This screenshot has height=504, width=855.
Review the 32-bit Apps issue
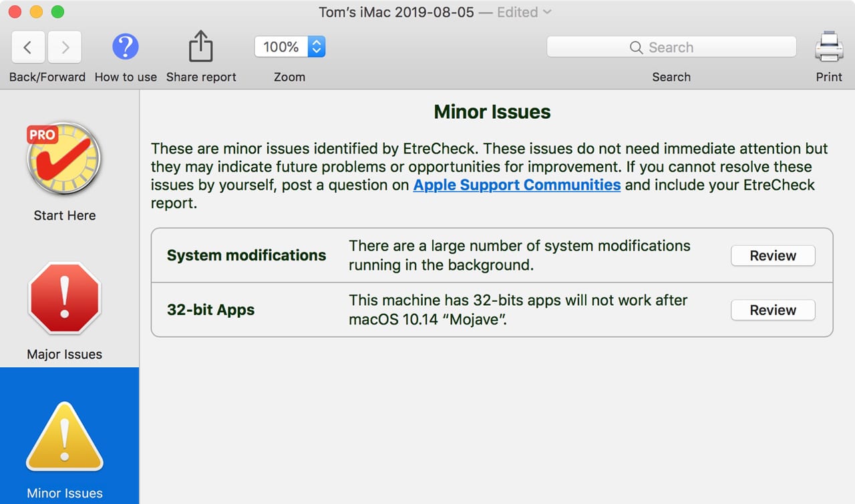(x=773, y=310)
